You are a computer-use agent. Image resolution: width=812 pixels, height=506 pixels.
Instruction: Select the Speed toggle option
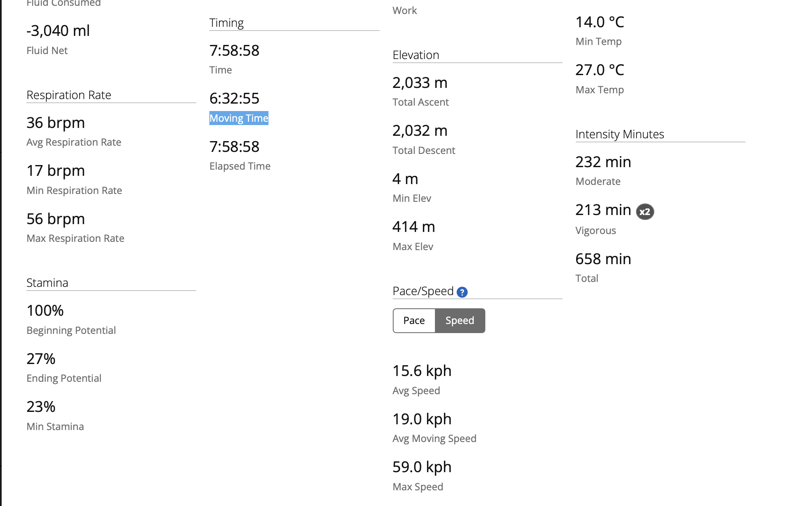click(x=460, y=321)
